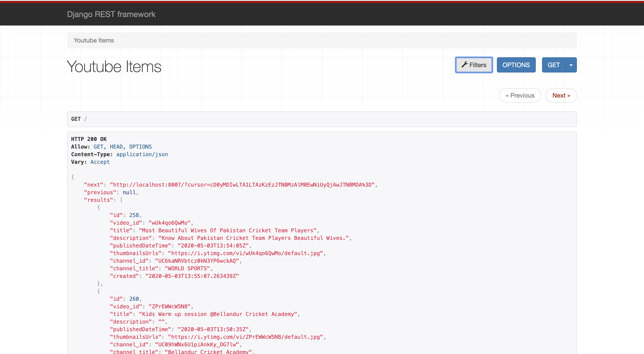The width and height of the screenshot is (644, 354).
Task: Click the "« Previous" pagination control
Action: [520, 95]
